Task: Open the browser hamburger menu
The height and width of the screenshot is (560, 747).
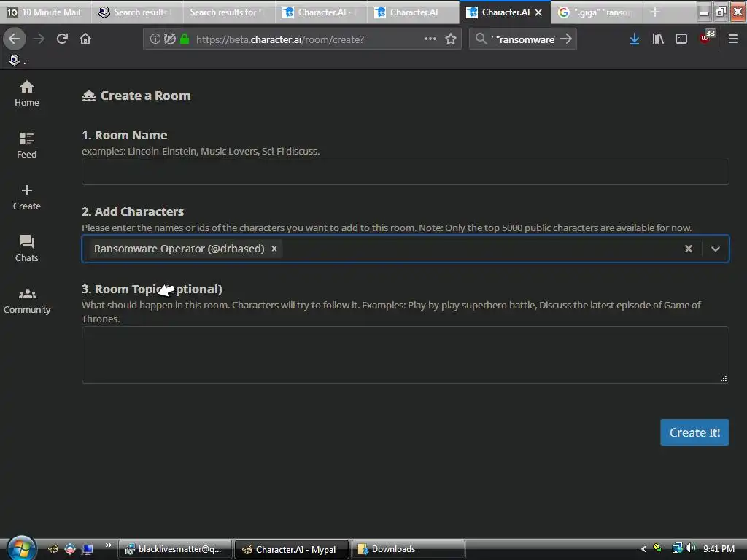Action: (732, 39)
